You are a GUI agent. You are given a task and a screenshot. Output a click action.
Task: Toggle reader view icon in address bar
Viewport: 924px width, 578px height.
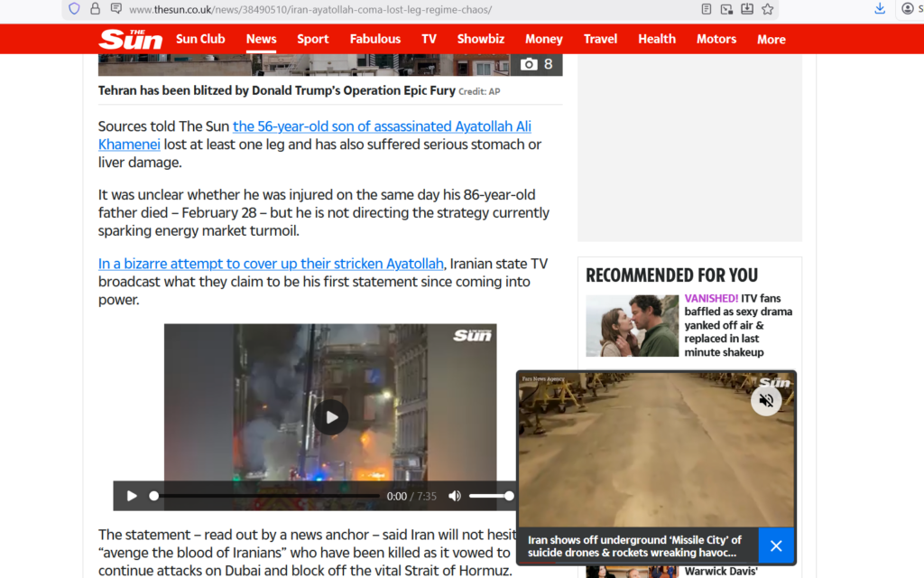(707, 9)
